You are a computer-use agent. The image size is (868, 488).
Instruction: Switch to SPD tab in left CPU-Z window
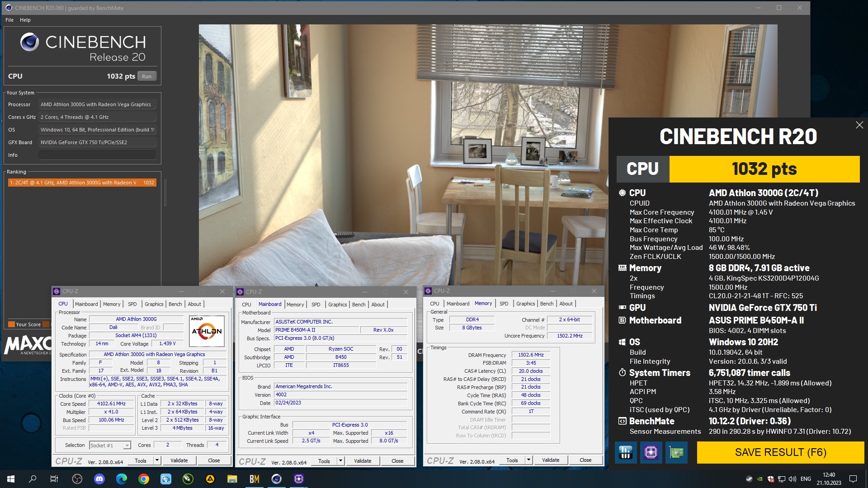[132, 304]
